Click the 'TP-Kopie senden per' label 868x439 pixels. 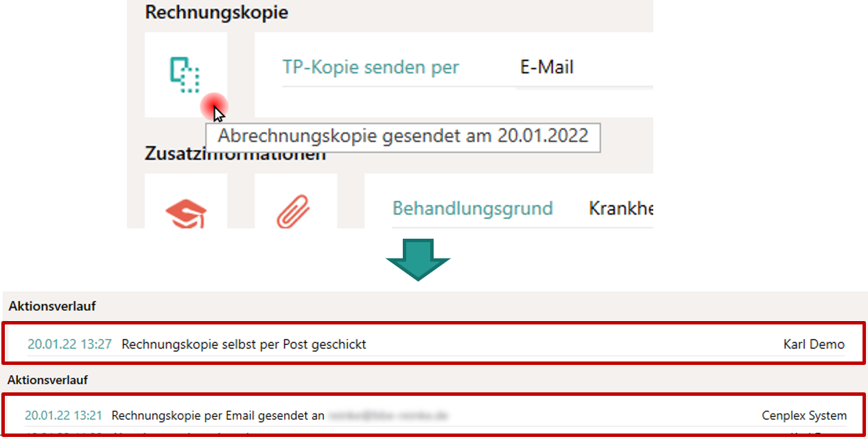coord(371,67)
